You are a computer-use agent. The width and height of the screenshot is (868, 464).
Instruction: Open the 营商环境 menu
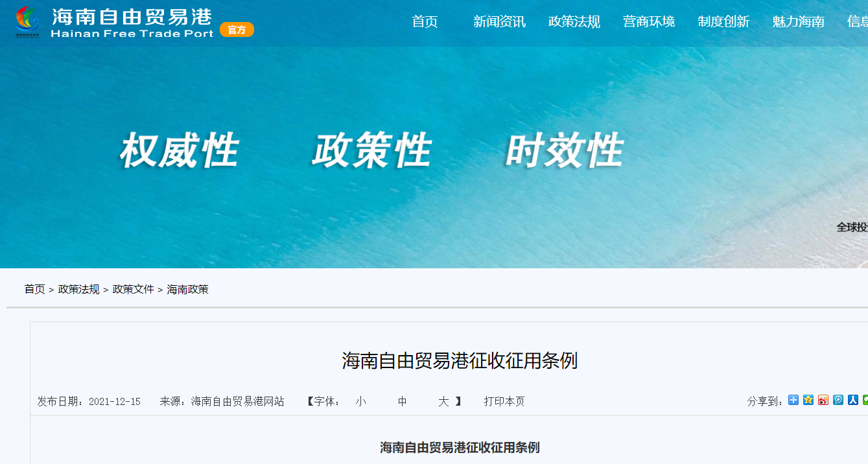pos(649,22)
